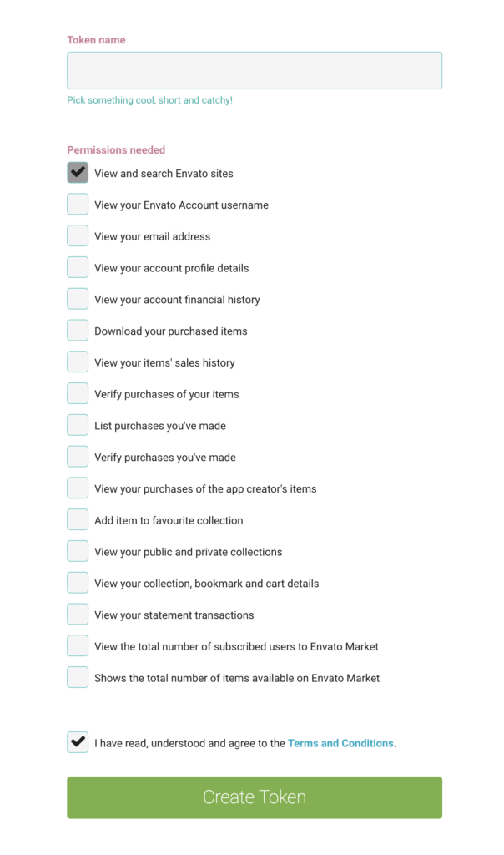Screen dimensions: 504x855
Task: Check View your items' sales history
Action: click(x=78, y=362)
